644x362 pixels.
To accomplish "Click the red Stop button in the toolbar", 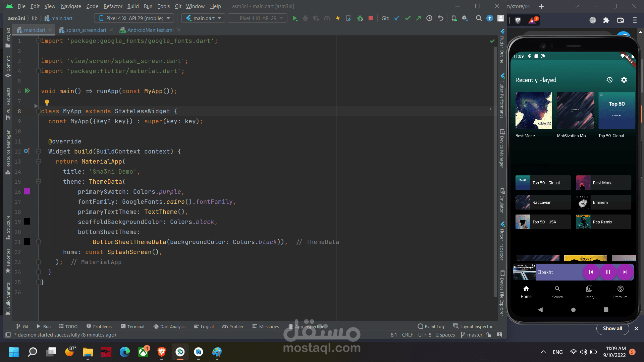I will 371,18.
